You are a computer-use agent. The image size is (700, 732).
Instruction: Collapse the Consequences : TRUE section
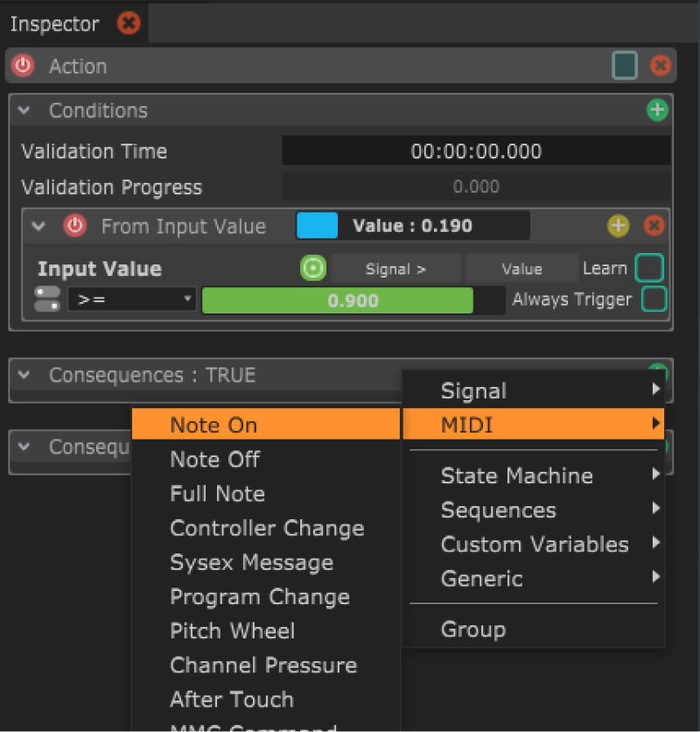point(24,375)
